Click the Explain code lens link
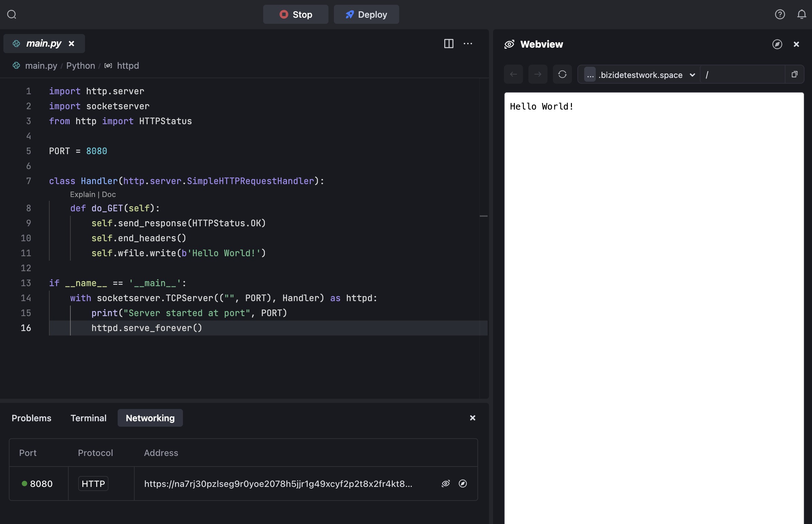This screenshot has width=812, height=524. 83,194
